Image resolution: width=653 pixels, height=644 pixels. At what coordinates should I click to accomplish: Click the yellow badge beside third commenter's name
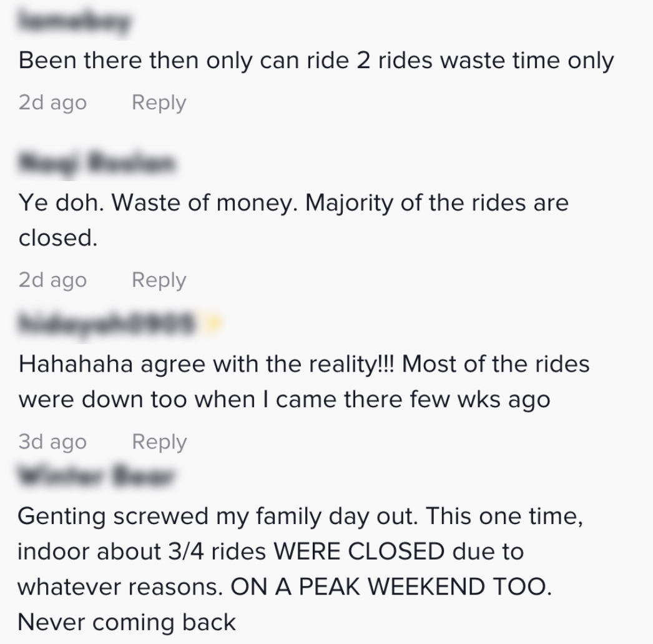pos(214,323)
